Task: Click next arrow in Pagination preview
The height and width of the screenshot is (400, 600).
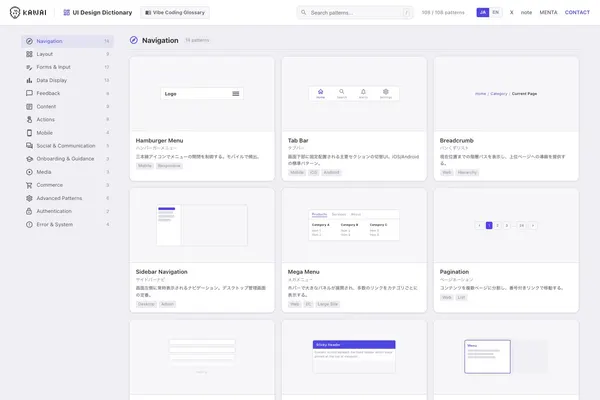Action: [x=533, y=225]
